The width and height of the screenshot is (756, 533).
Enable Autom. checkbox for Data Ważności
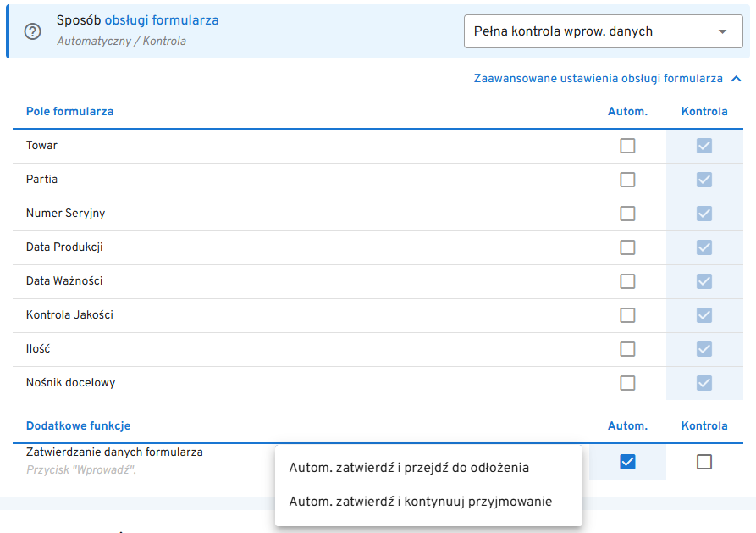click(x=627, y=281)
